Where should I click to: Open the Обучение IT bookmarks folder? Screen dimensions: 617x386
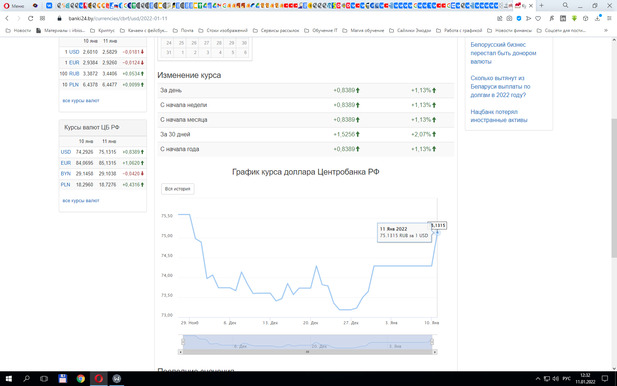click(321, 30)
